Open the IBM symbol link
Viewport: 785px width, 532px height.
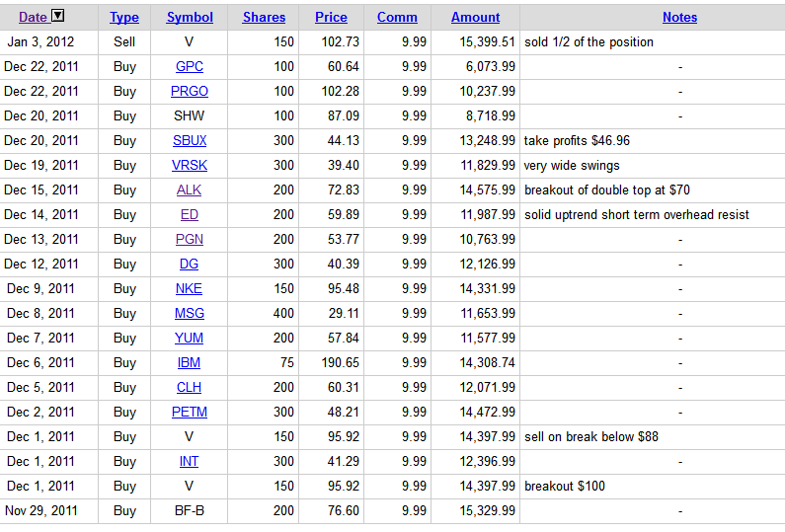[189, 363]
